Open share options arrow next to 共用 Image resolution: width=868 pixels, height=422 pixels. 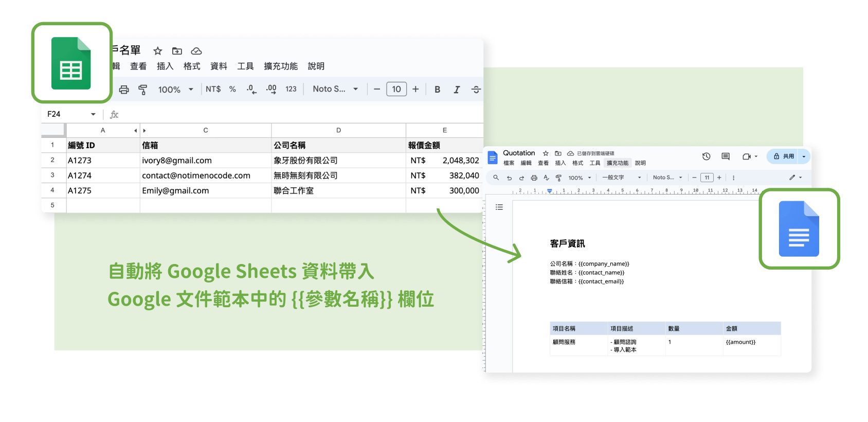[804, 156]
